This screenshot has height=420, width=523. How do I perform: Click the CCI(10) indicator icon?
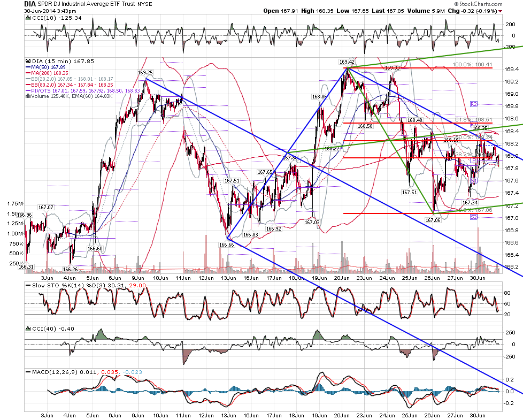(28, 18)
